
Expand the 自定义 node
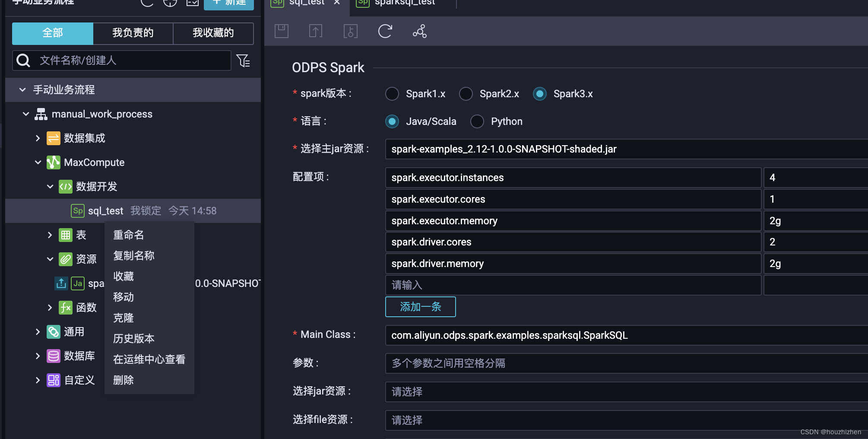click(38, 380)
